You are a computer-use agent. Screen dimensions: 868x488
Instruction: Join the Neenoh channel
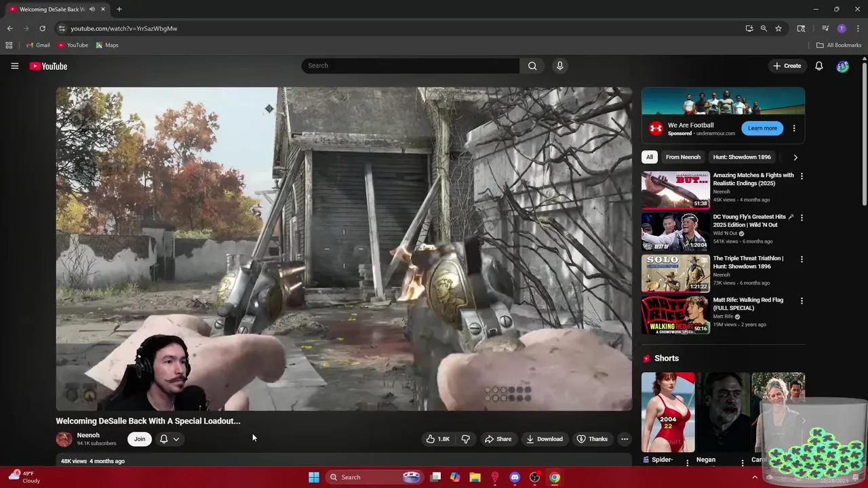click(x=140, y=439)
